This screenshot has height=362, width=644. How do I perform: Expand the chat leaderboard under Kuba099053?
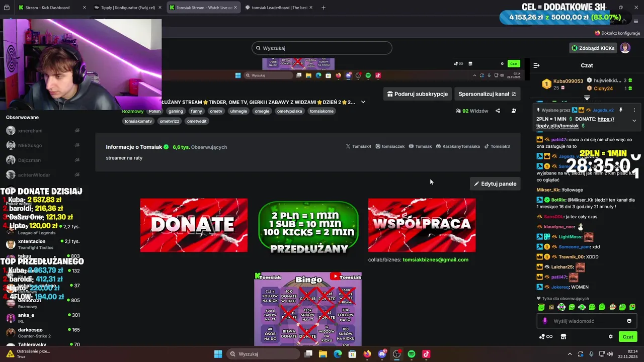tap(587, 98)
